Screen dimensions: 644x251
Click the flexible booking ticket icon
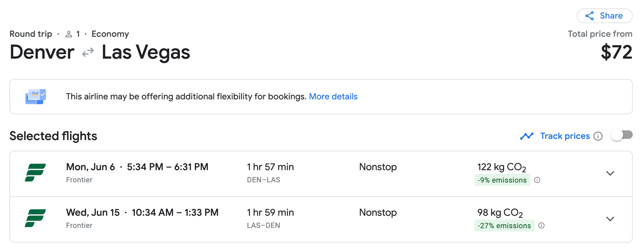pyautogui.click(x=36, y=97)
